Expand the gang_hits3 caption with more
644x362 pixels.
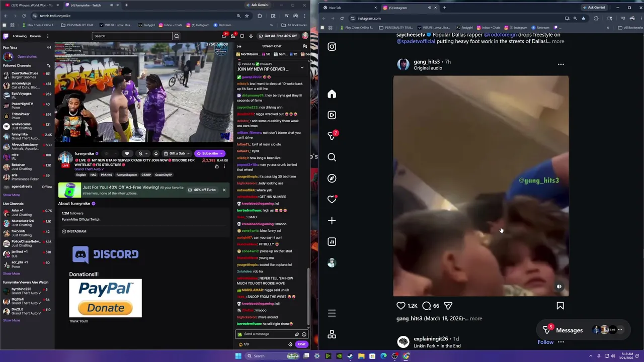[x=476, y=319]
